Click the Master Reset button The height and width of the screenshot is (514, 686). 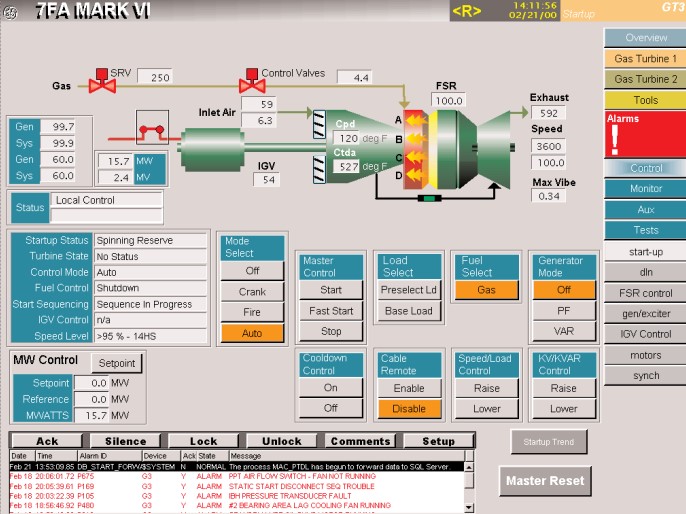[545, 481]
